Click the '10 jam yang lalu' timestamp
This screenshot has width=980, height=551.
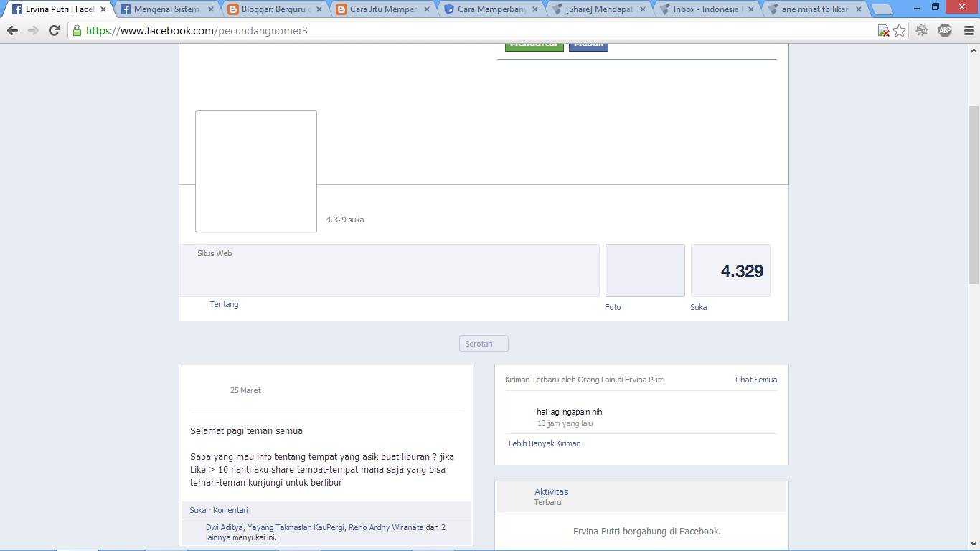tap(565, 423)
